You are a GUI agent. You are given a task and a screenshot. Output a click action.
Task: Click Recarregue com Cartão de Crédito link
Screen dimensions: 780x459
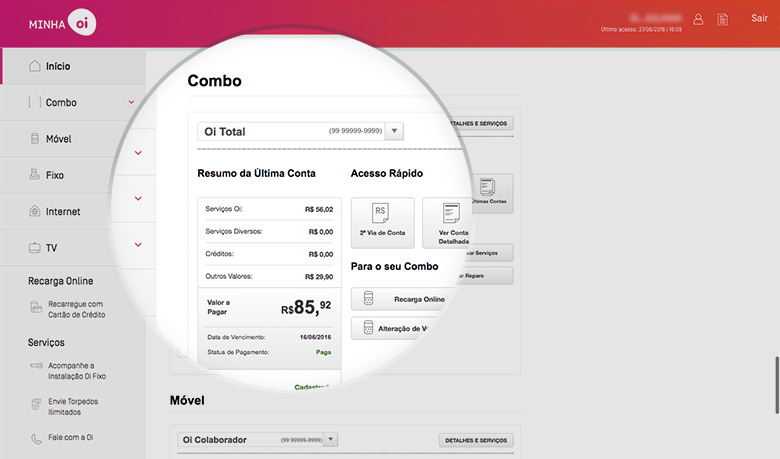coord(77,309)
